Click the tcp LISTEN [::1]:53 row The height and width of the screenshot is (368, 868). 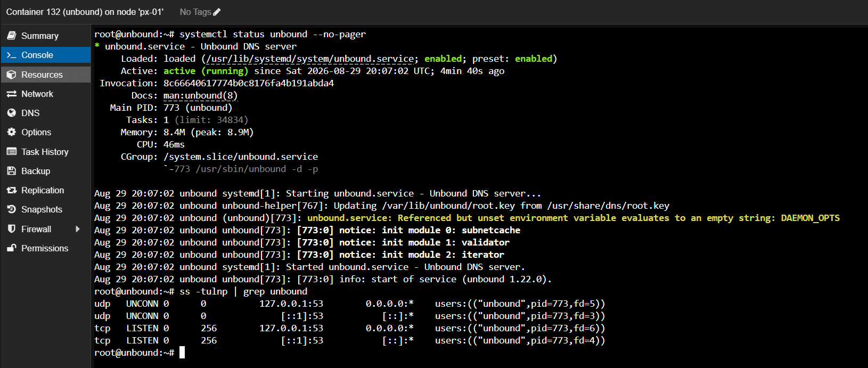click(x=350, y=340)
